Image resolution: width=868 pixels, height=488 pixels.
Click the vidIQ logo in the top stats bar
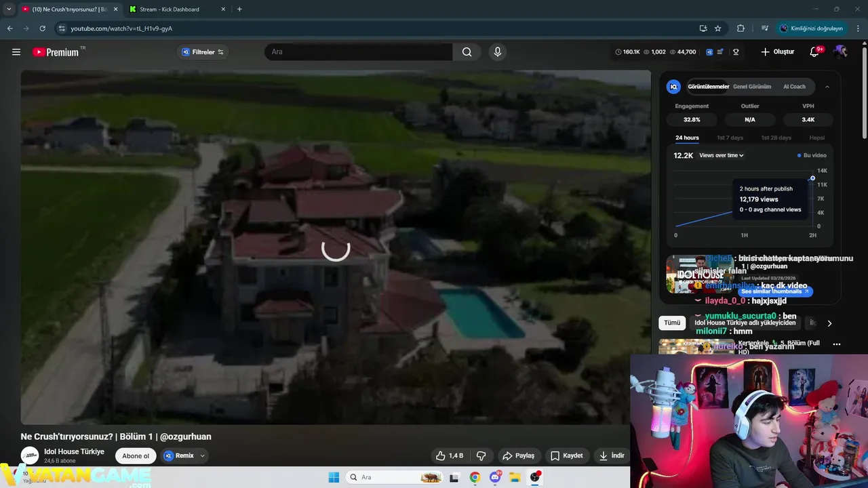point(709,52)
